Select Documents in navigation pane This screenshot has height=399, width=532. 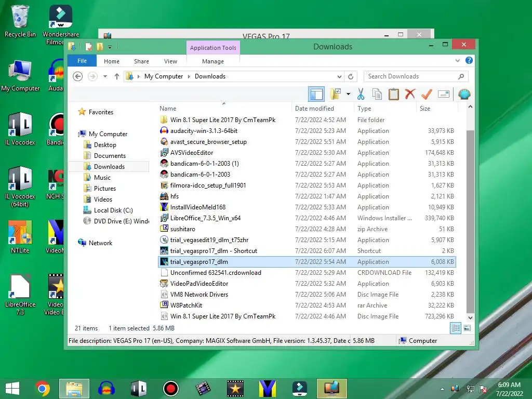(x=110, y=156)
